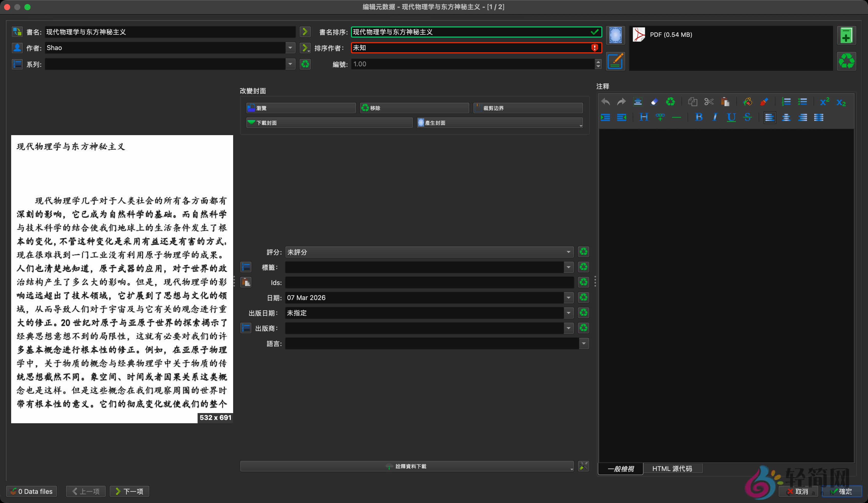The height and width of the screenshot is (503, 868).
Task: Open the 評分 rating dropdown
Action: [x=569, y=252]
